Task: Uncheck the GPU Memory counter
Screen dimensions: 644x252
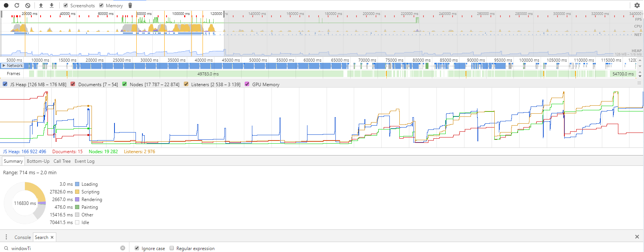Action: (x=247, y=84)
